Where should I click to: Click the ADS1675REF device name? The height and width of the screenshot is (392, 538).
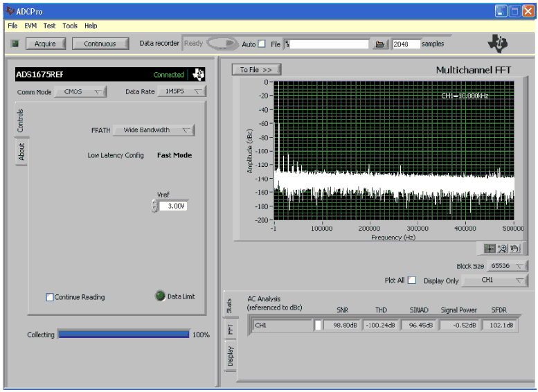click(x=39, y=75)
